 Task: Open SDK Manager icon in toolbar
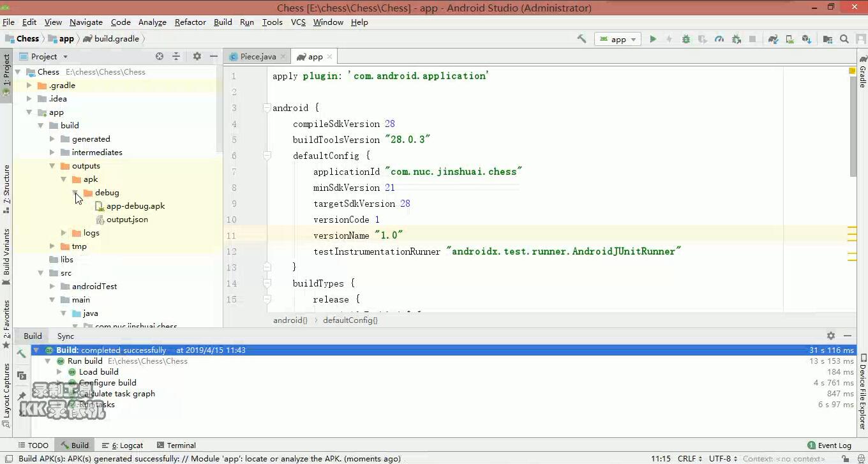coord(807,39)
